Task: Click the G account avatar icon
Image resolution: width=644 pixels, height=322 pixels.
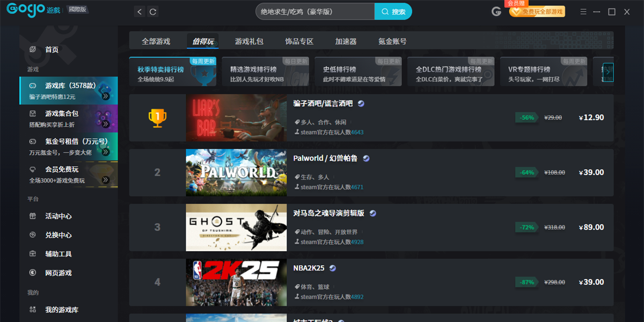Action: (496, 12)
